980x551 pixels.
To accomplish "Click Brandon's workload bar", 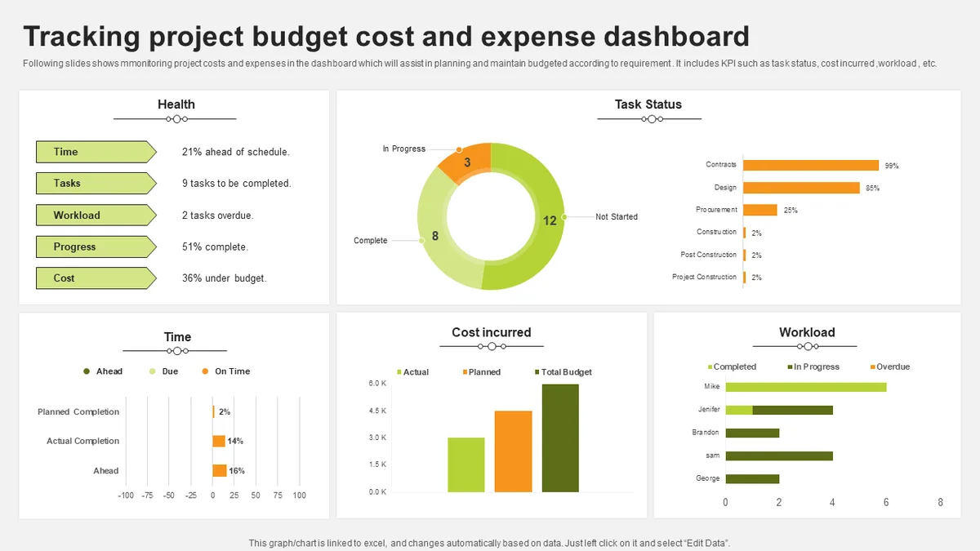I will click(x=752, y=433).
